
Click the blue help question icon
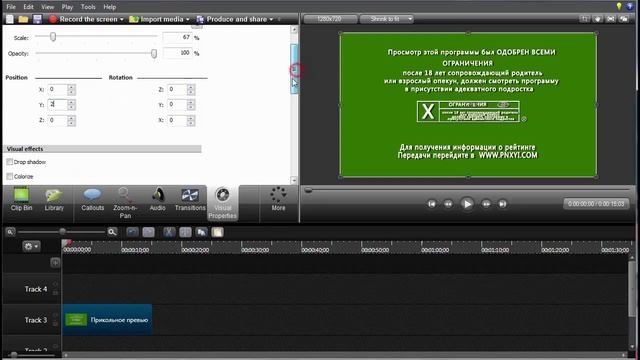point(630,6)
